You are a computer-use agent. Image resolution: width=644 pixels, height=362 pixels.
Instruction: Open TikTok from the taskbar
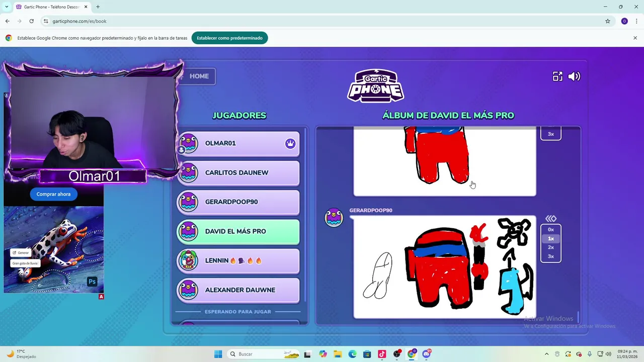click(382, 354)
